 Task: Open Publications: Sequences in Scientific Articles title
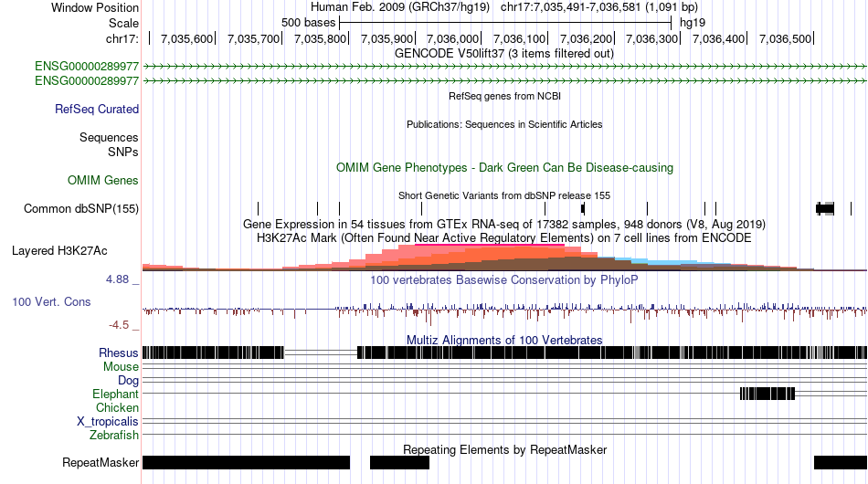[x=504, y=124]
